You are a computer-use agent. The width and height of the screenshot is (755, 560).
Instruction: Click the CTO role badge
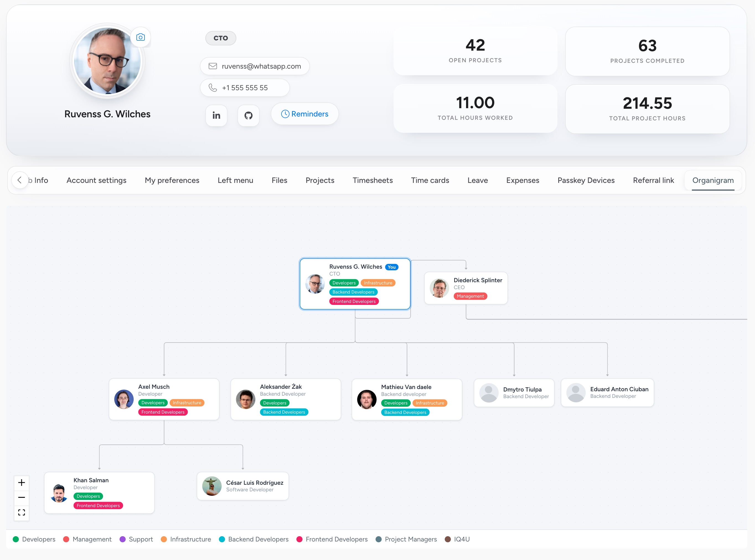coord(221,38)
